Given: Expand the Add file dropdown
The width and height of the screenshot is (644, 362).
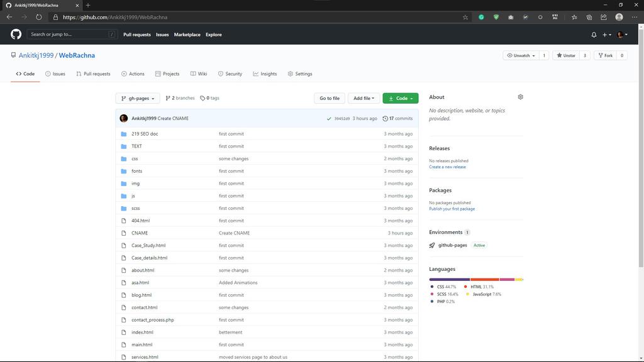Looking at the screenshot, I should coord(364,99).
